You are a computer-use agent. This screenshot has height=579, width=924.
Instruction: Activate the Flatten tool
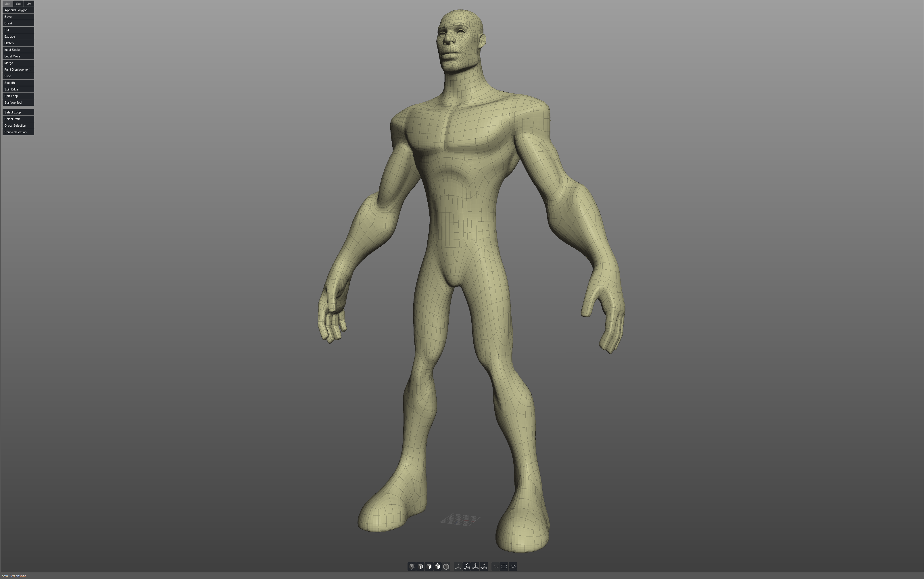coord(18,43)
